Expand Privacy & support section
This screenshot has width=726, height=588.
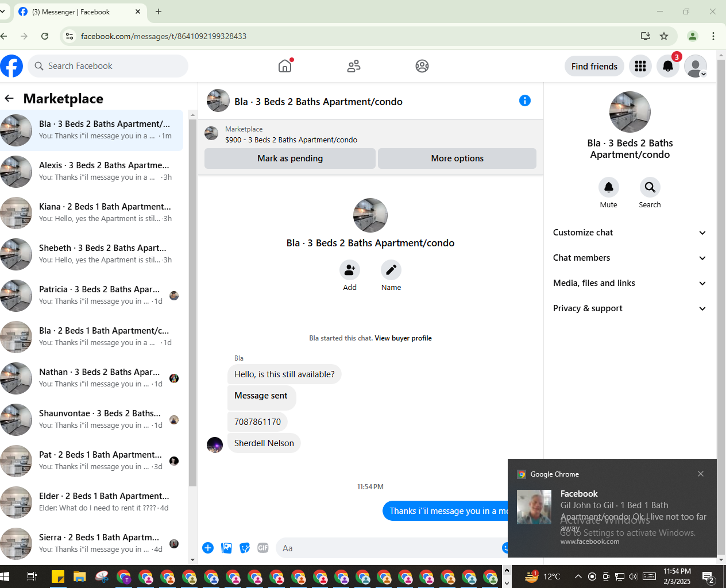point(630,308)
